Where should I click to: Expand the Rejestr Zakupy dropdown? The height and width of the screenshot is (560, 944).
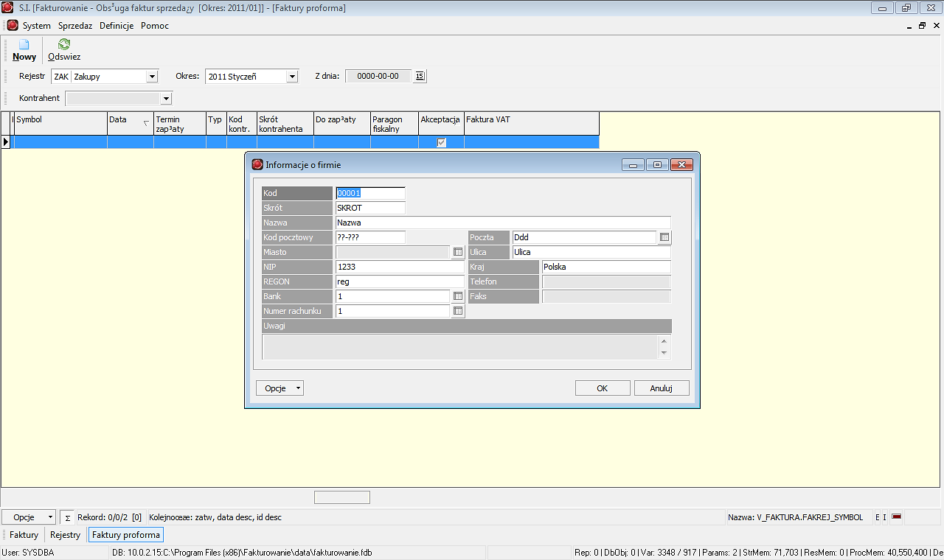152,77
